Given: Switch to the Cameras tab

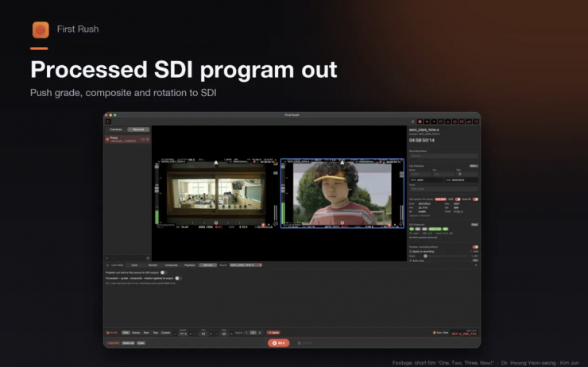Looking at the screenshot, I should [116, 129].
